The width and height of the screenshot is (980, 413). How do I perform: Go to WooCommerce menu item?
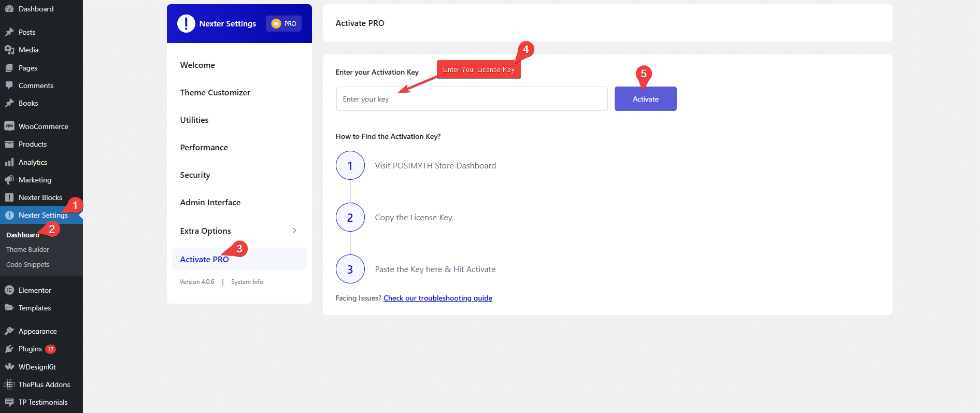click(x=44, y=126)
